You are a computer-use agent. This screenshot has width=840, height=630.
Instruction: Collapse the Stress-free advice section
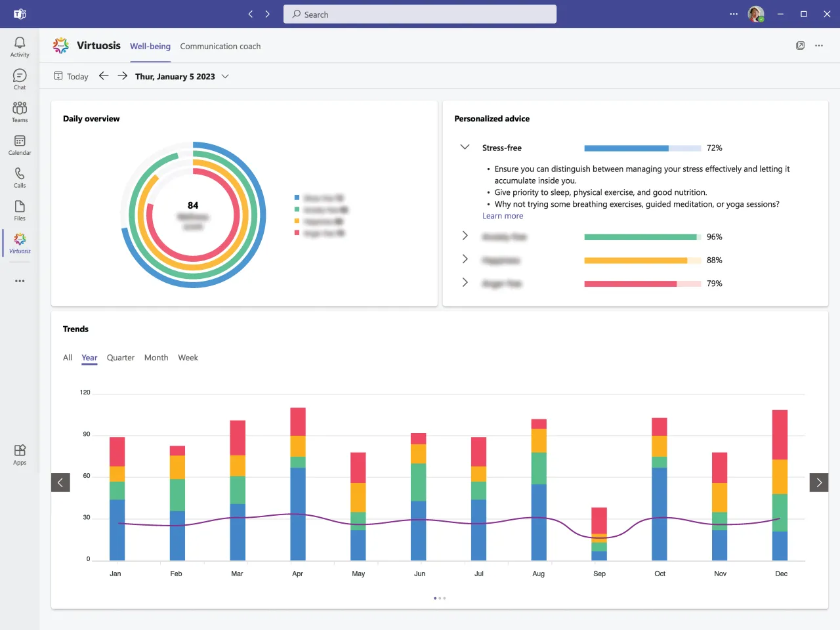465,147
